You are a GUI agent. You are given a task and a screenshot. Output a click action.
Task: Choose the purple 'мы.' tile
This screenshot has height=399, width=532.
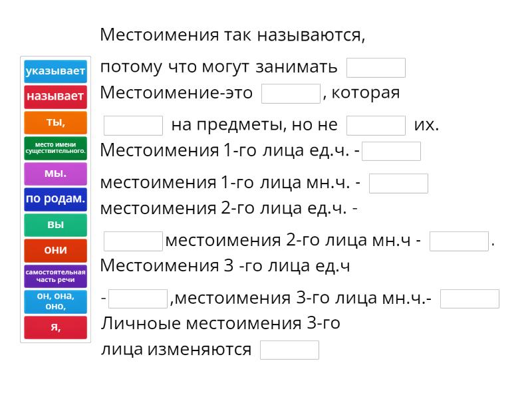55,174
